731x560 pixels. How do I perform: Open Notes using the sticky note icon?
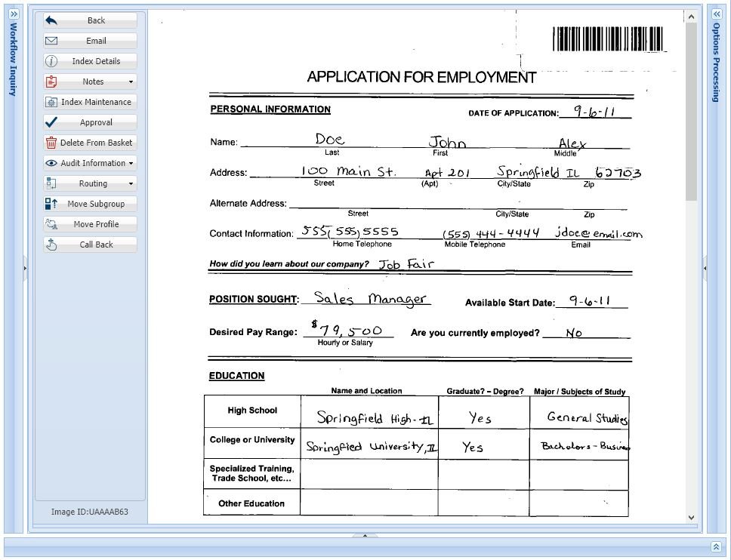click(x=51, y=81)
